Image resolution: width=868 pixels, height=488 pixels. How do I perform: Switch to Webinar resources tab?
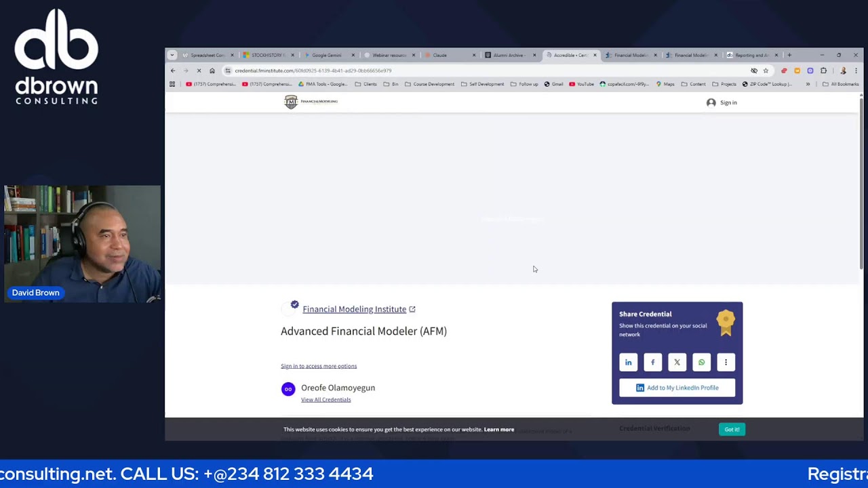389,55
